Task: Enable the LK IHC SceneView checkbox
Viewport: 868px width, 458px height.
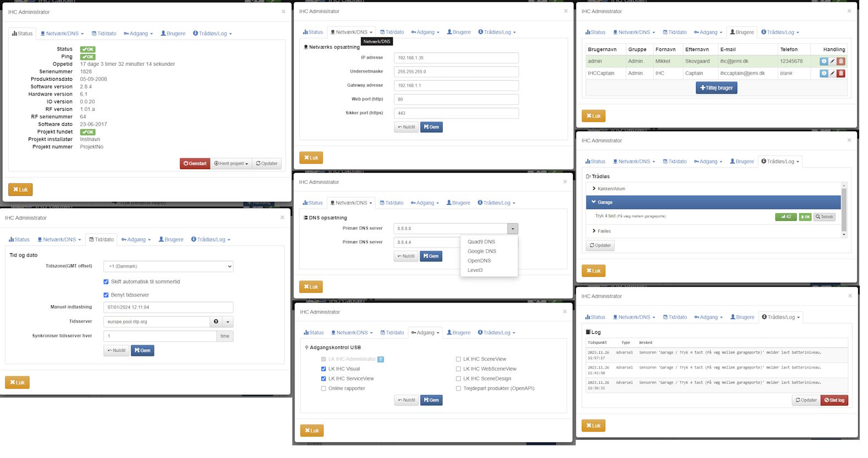Action: click(458, 359)
